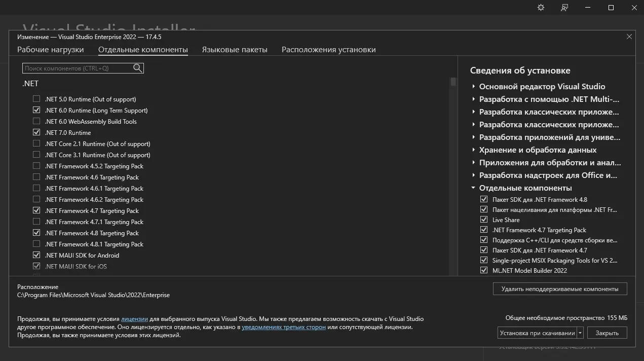644x361 pixels.
Task: Minimize the Visual Studio Installer window
Action: tap(588, 8)
